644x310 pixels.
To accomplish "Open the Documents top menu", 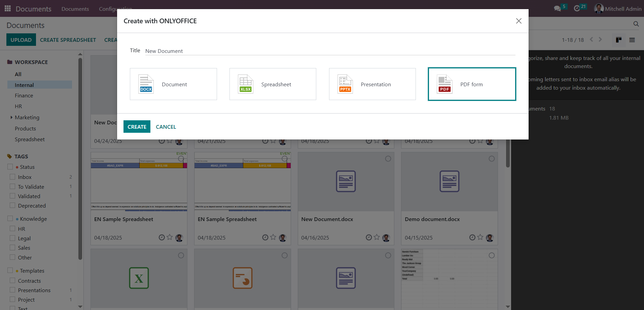I will 75,9.
